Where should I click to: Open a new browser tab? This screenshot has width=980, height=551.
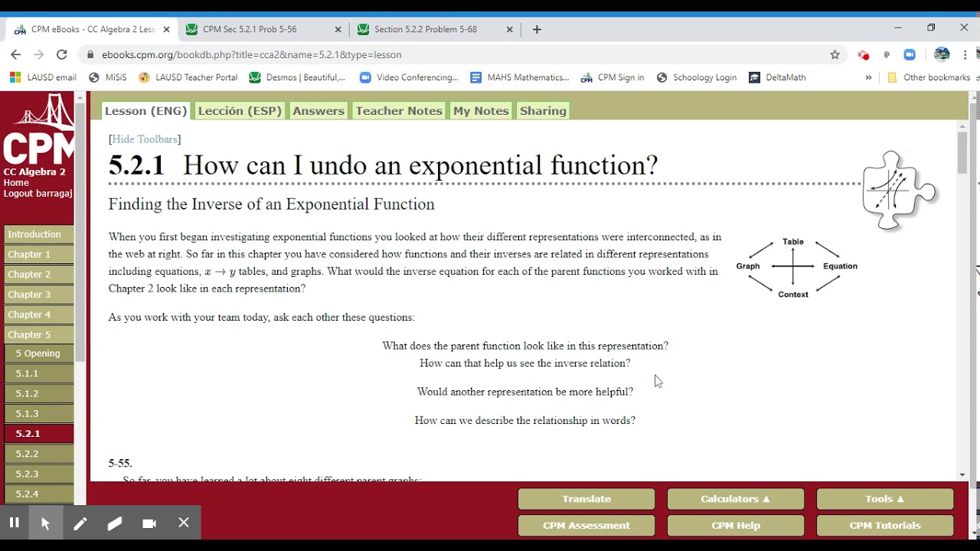click(537, 29)
